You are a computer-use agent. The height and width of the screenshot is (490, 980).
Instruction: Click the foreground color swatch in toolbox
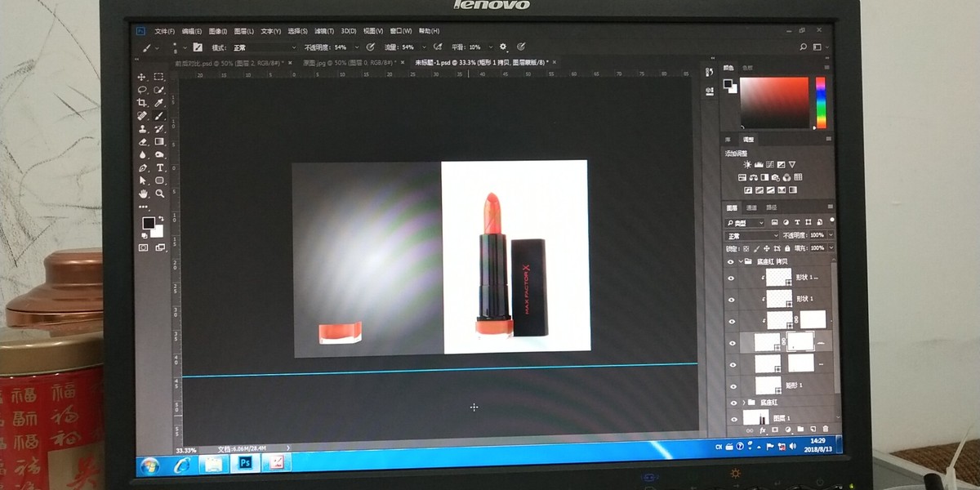click(x=148, y=223)
